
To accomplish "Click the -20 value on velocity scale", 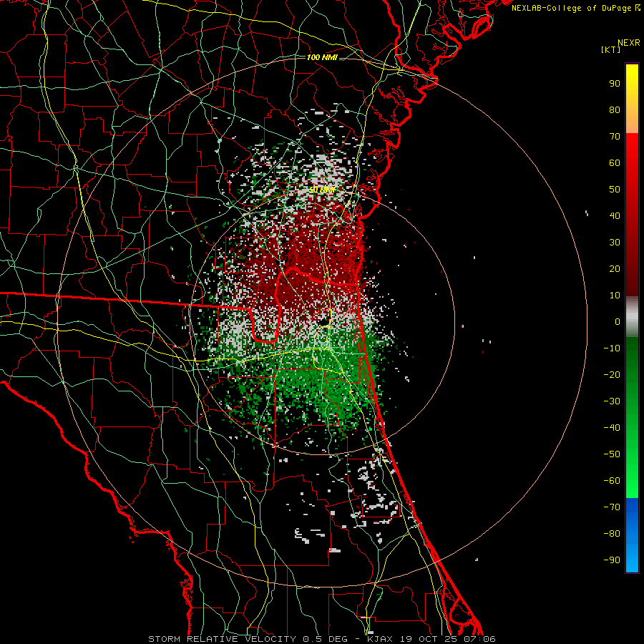I will click(612, 375).
